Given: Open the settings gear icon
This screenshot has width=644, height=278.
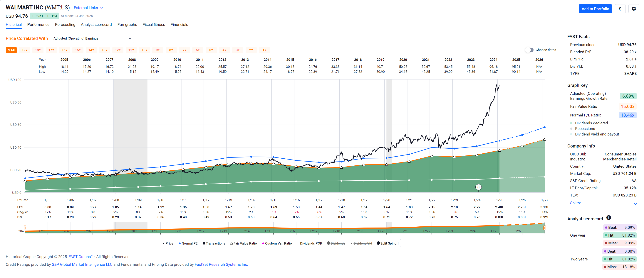Looking at the screenshot, I should coord(634,9).
